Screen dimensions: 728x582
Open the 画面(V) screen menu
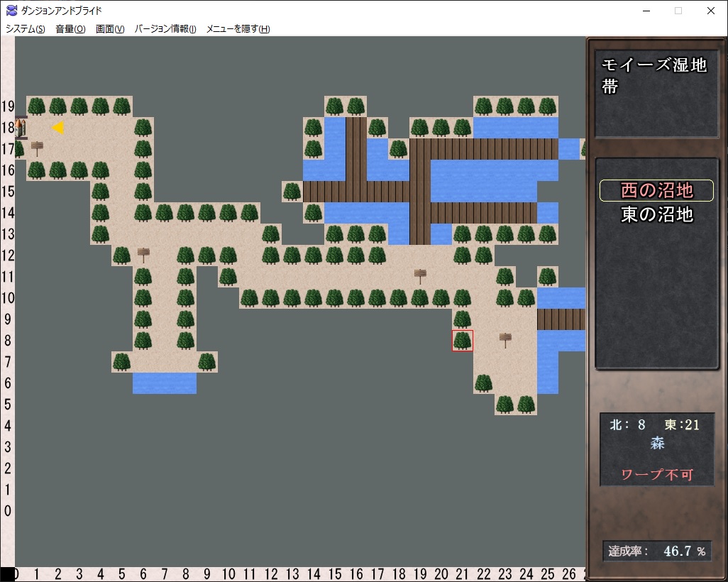coord(110,29)
